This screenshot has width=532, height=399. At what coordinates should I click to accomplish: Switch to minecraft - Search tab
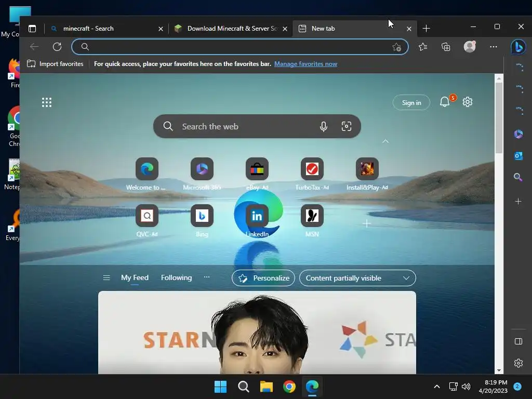[105, 29]
